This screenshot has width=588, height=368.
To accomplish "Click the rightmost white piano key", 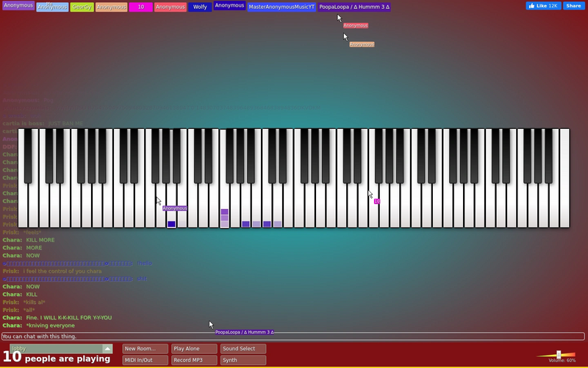I will pyautogui.click(x=564, y=178).
